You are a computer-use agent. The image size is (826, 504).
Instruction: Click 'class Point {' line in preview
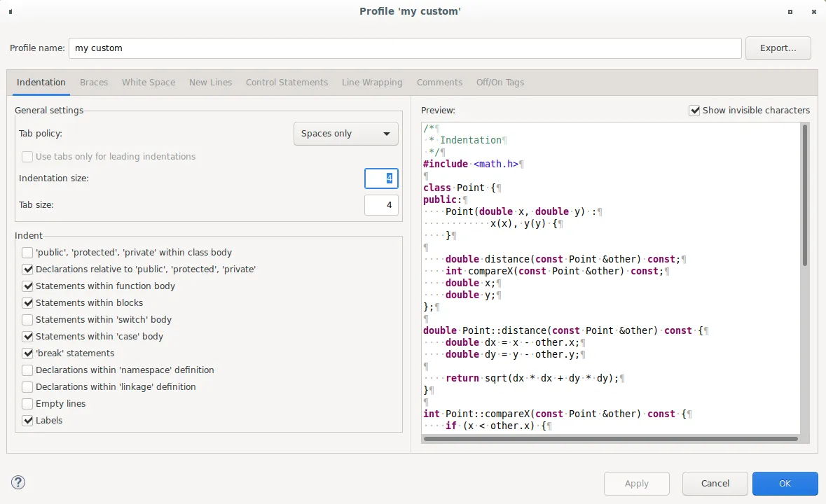pyautogui.click(x=462, y=188)
